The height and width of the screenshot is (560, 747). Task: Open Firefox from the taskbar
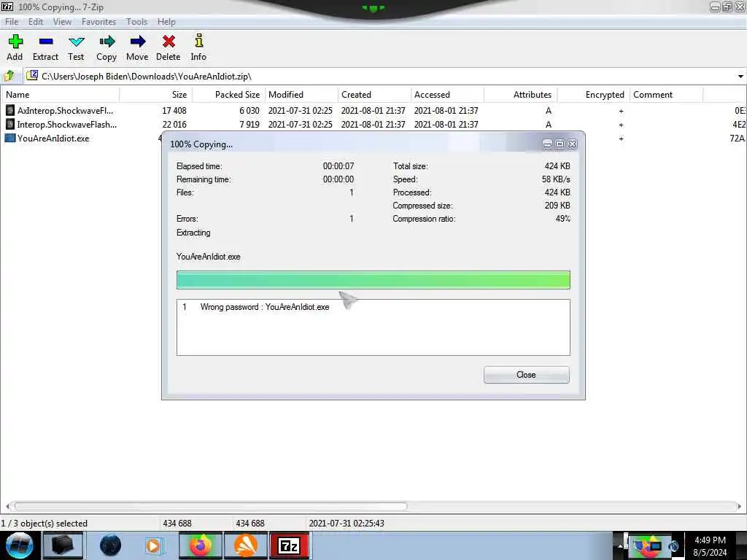coord(201,545)
